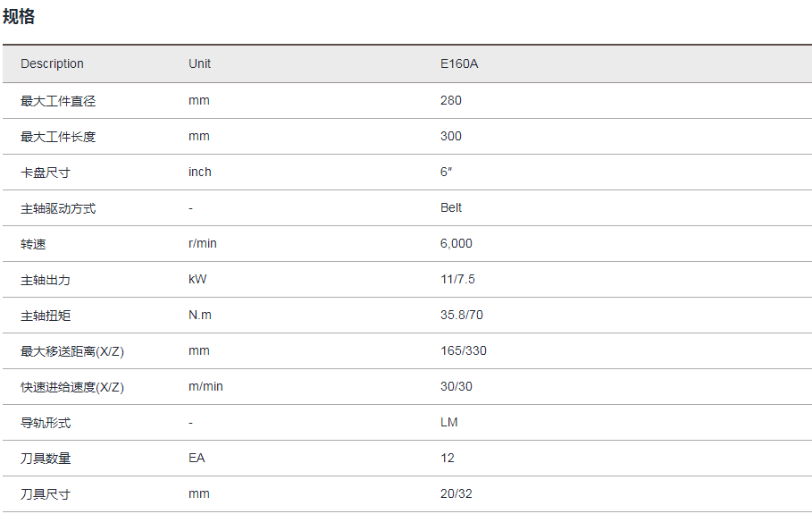Click the E160A model header
812x514 pixels.
(459, 63)
